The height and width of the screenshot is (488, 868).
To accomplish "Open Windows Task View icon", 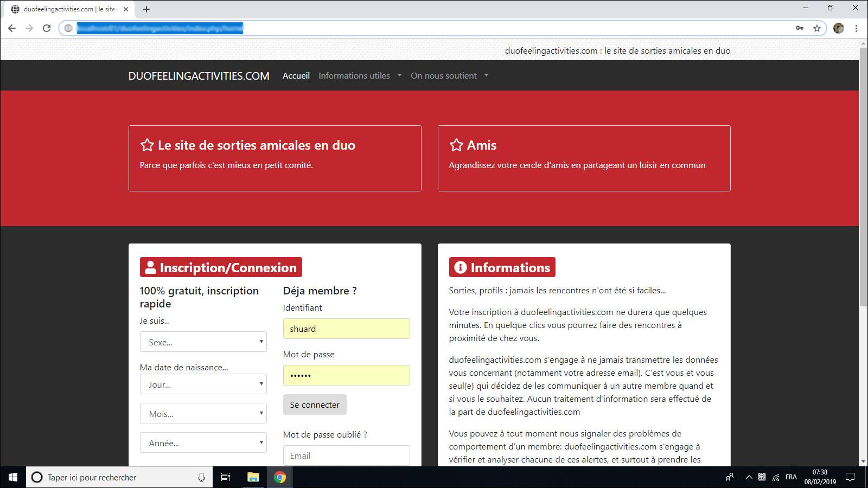I will [x=225, y=477].
